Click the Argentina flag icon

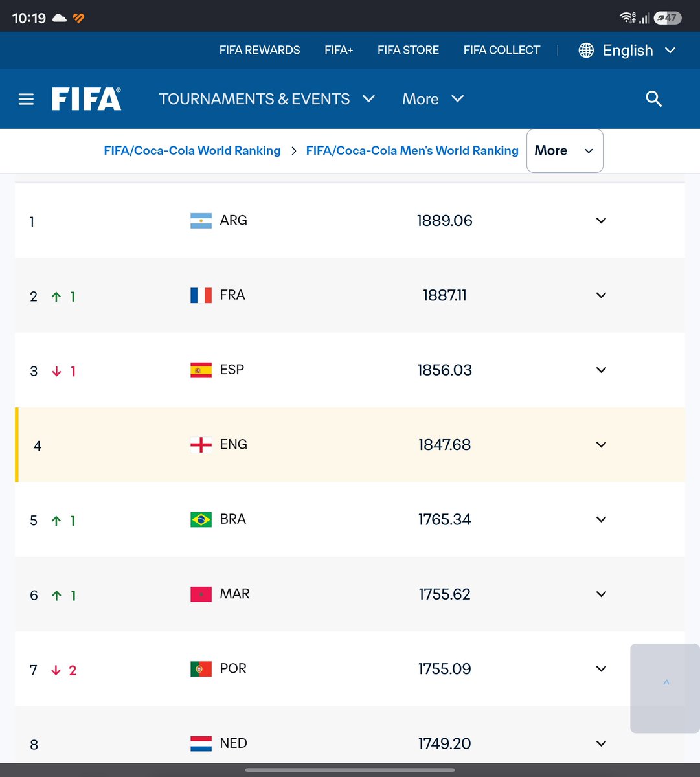pos(201,221)
